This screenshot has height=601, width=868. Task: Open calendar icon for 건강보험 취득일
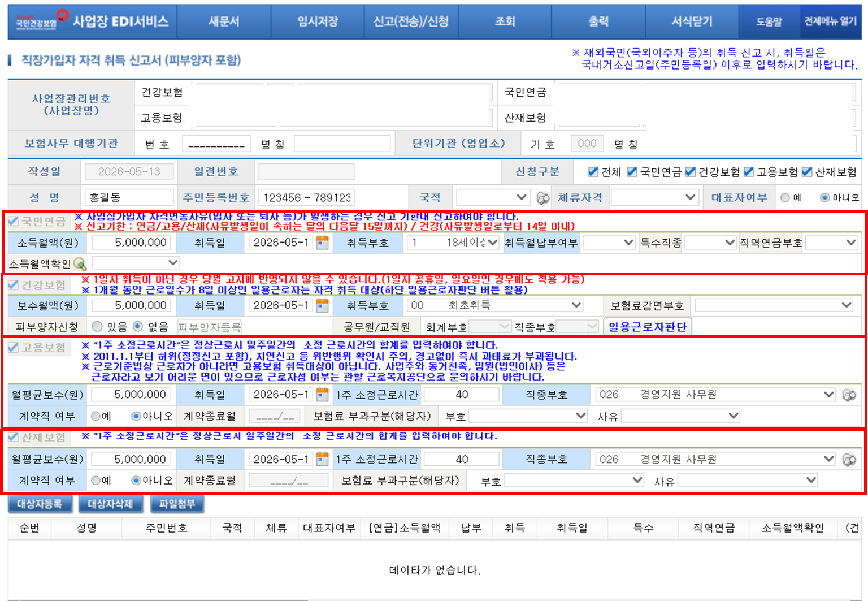tap(323, 305)
